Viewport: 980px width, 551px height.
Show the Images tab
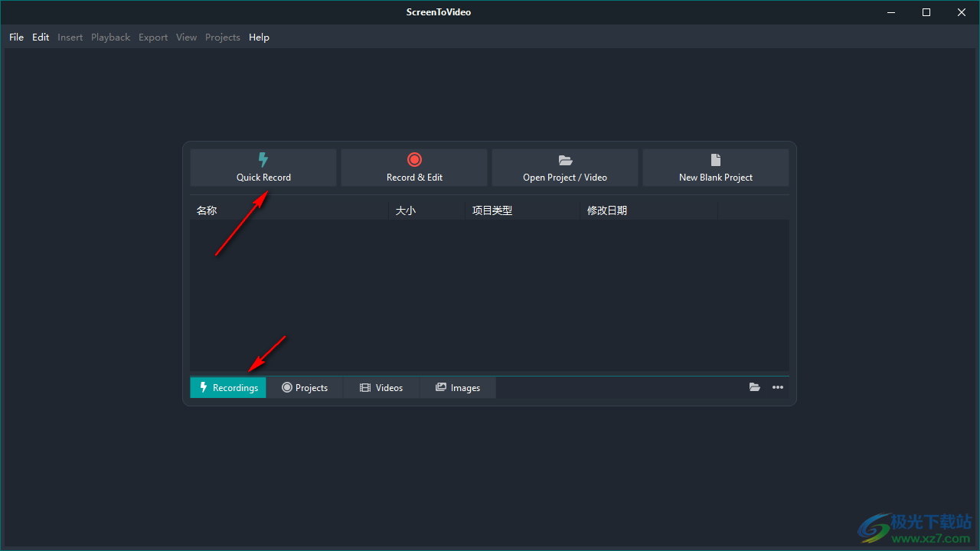pos(458,387)
